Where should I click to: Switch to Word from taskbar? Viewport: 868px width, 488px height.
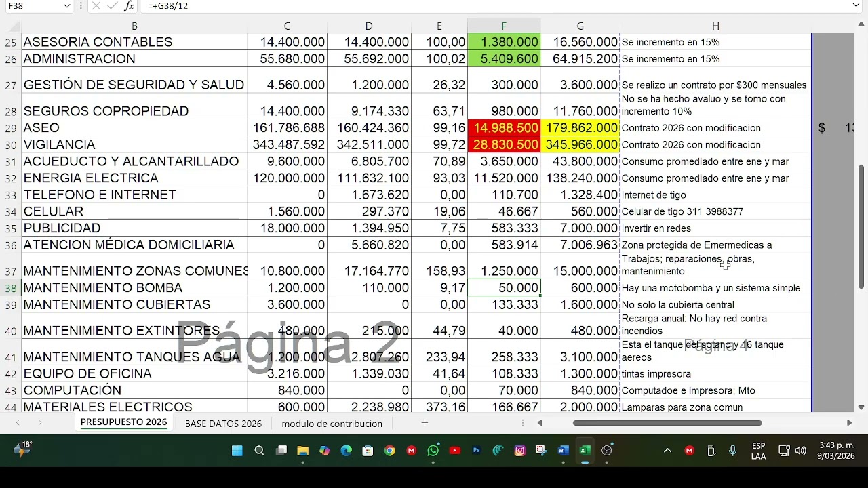pyautogui.click(x=563, y=451)
